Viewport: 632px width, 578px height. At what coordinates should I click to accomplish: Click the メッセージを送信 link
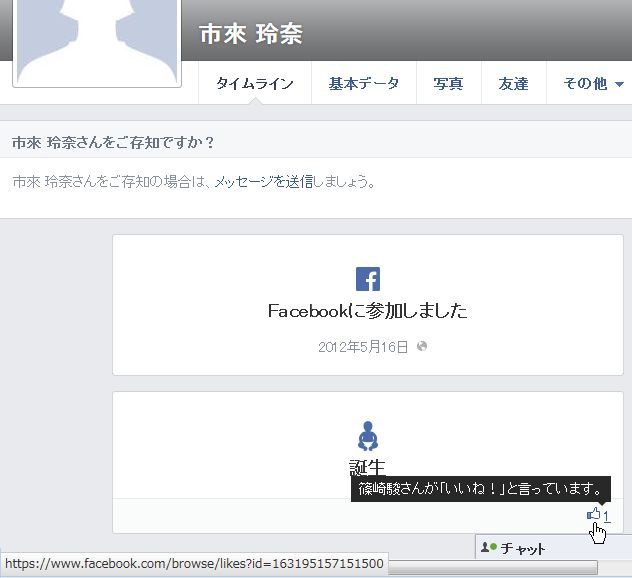click(264, 182)
